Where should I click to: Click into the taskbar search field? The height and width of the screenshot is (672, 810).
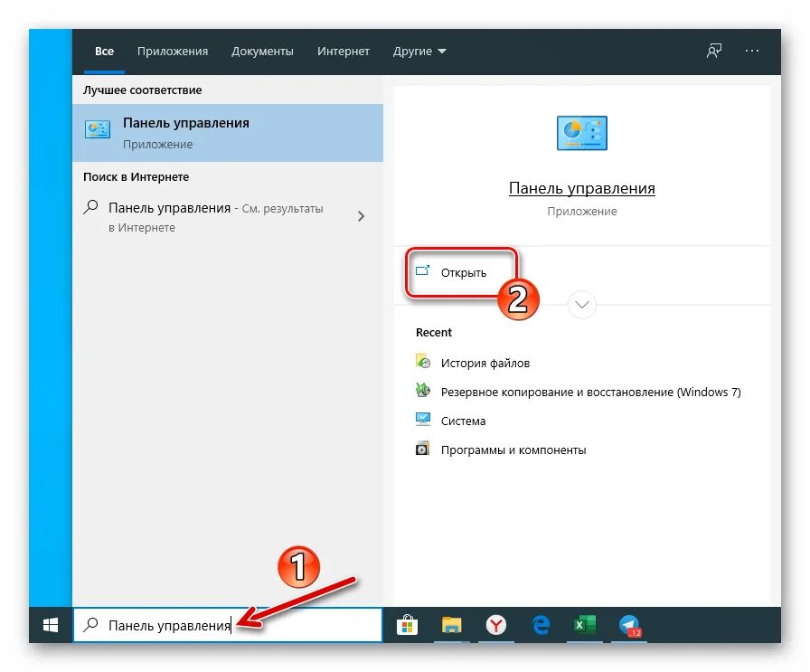click(x=228, y=625)
